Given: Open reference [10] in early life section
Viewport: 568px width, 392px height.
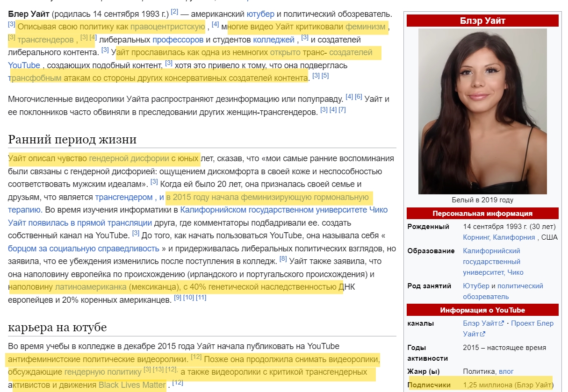Looking at the screenshot, I should pyautogui.click(x=188, y=297).
